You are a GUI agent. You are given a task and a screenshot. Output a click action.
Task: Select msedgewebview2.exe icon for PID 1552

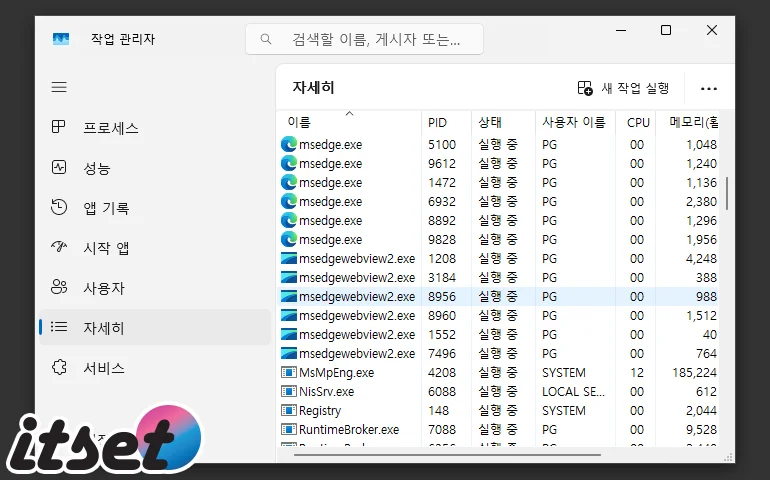pyautogui.click(x=289, y=335)
